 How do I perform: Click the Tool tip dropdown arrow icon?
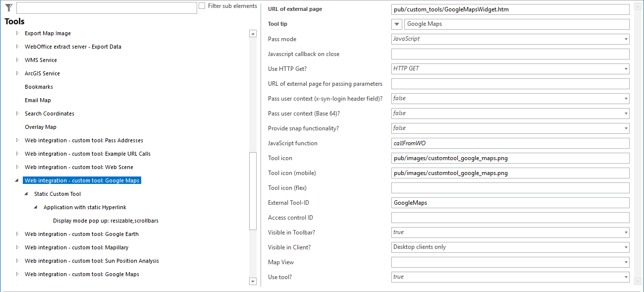click(x=396, y=24)
